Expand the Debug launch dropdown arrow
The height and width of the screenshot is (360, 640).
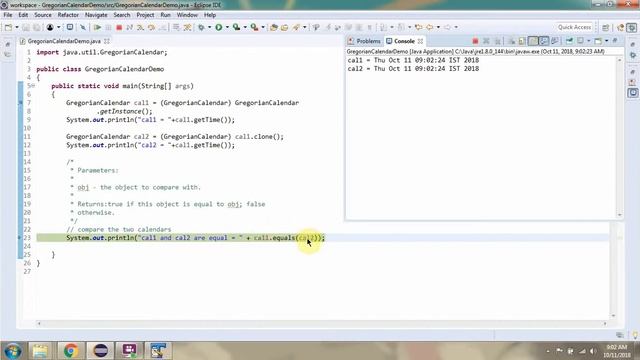coord(209,27)
